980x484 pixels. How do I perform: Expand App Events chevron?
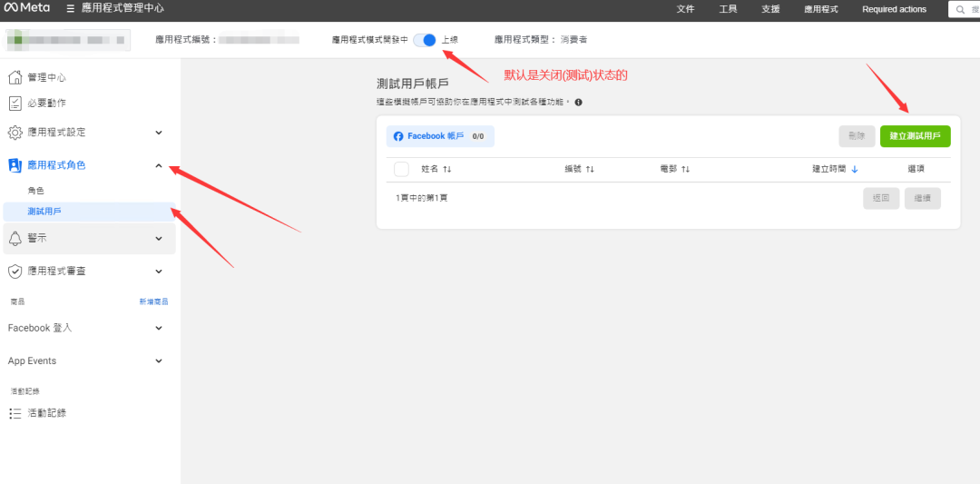click(159, 361)
